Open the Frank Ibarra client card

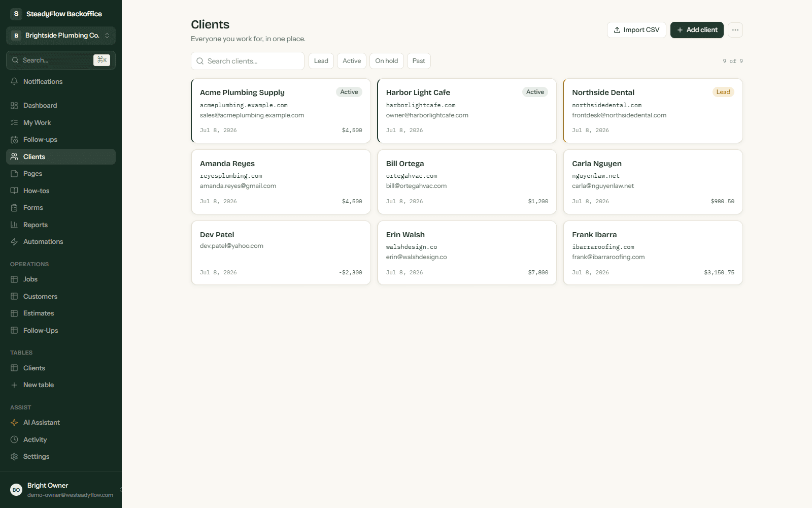coord(653,252)
